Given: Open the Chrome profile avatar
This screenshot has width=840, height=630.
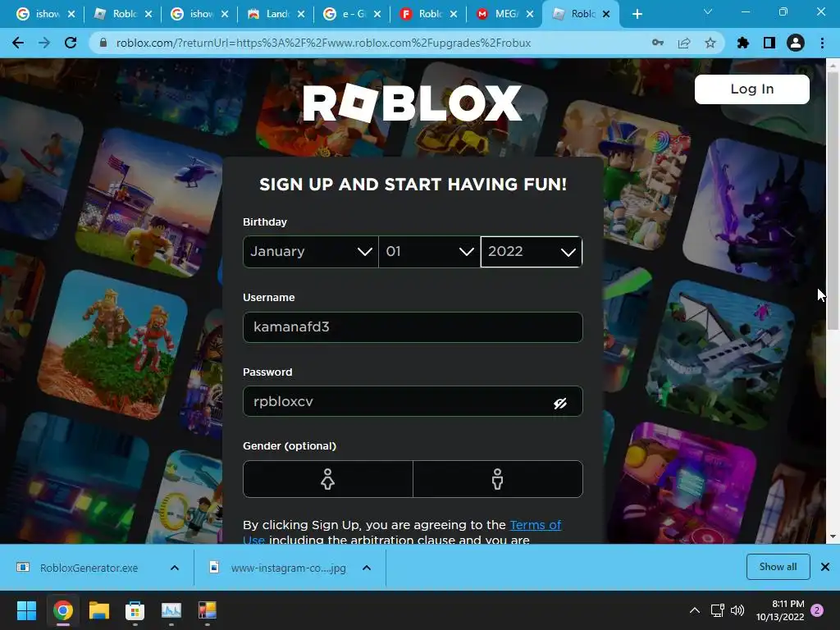Looking at the screenshot, I should point(796,43).
